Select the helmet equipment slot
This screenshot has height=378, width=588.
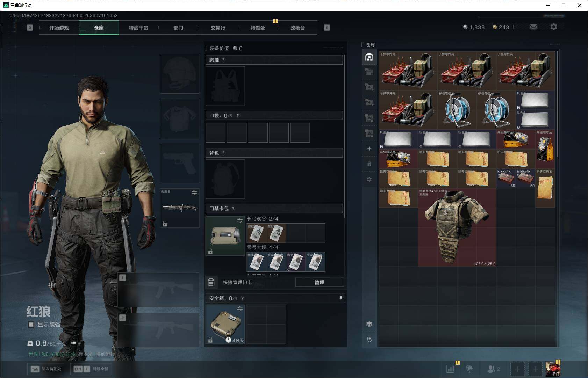tap(180, 74)
